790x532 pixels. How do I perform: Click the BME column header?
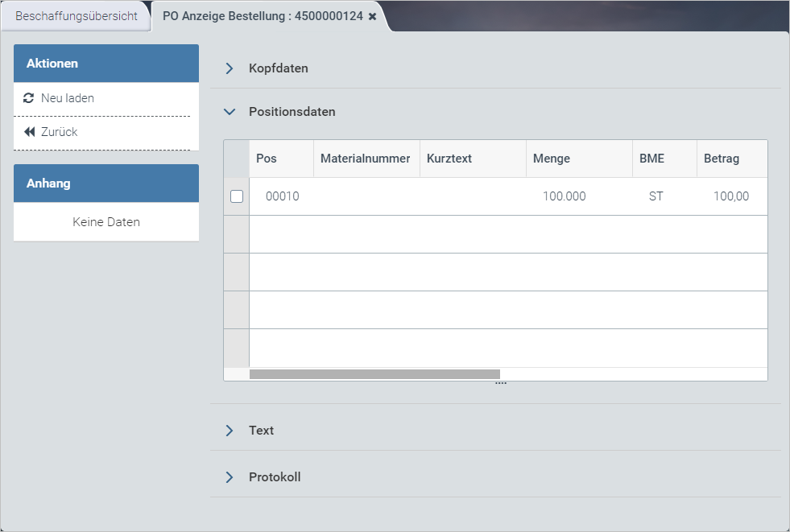[651, 159]
